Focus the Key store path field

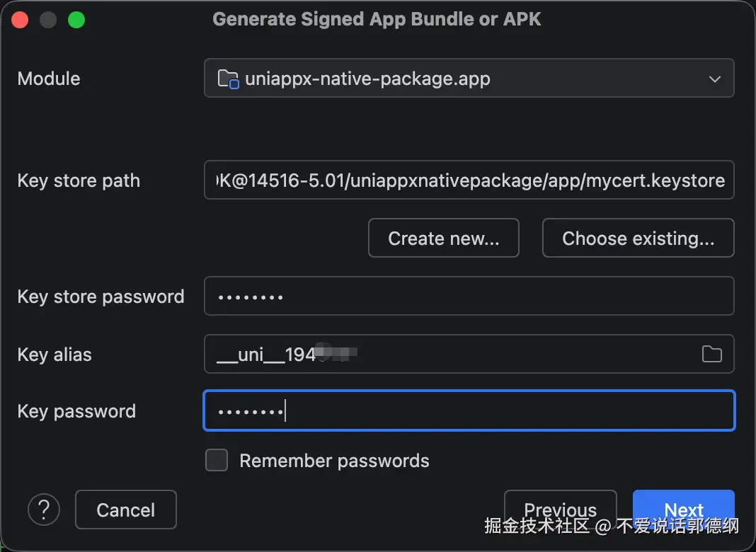pyautogui.click(x=469, y=180)
